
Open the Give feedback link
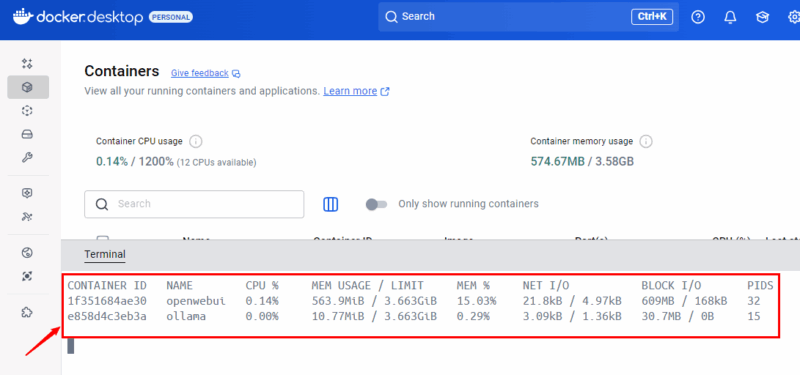point(199,73)
